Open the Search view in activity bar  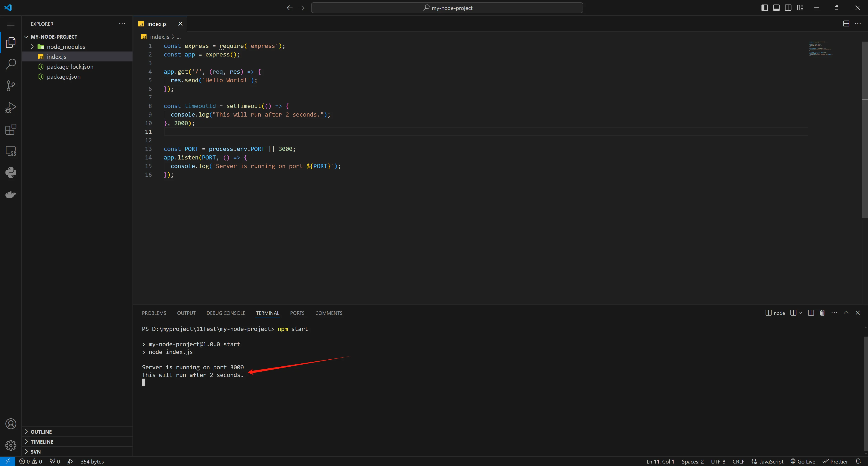pyautogui.click(x=11, y=64)
